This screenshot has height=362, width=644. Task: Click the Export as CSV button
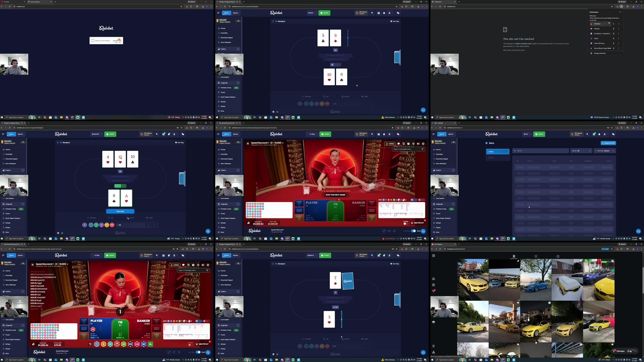tap(608, 143)
